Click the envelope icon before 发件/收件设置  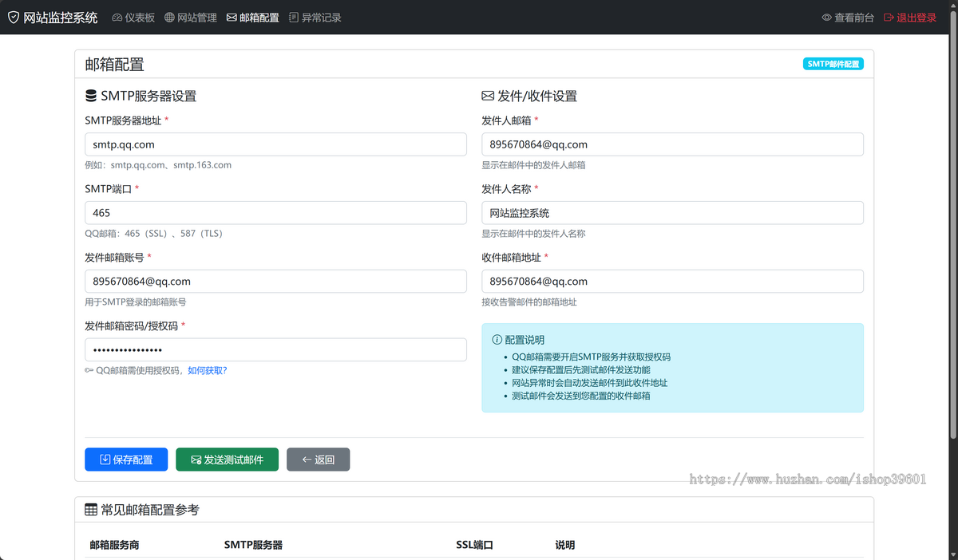[487, 96]
